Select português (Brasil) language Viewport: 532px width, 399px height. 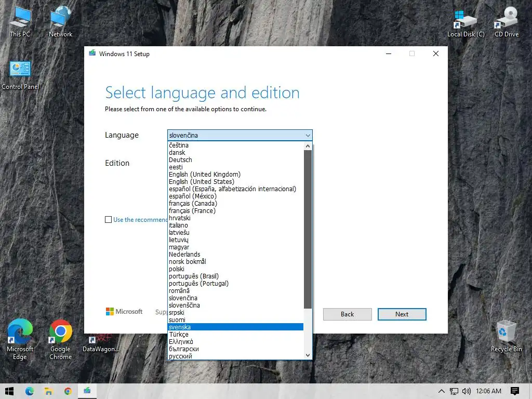(x=236, y=276)
